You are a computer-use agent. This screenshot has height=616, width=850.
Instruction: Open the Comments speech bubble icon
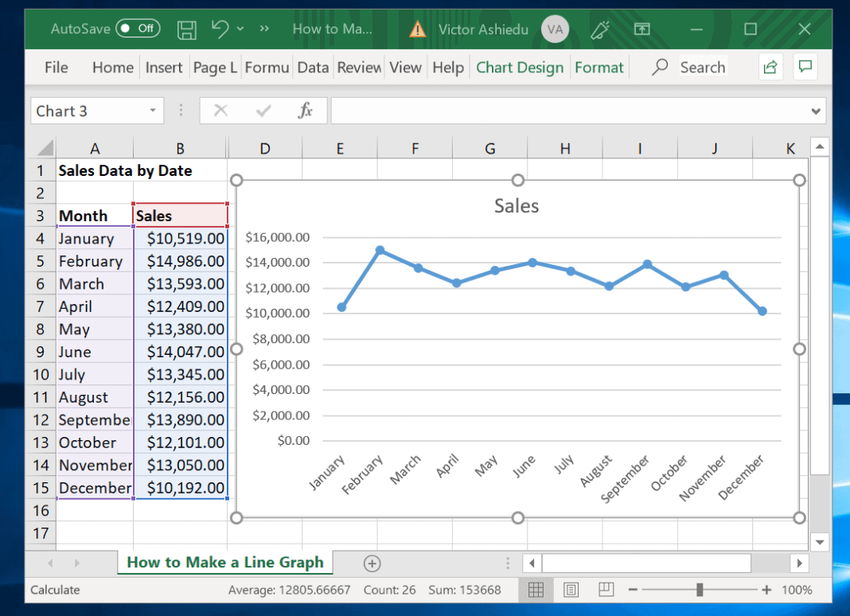click(805, 67)
